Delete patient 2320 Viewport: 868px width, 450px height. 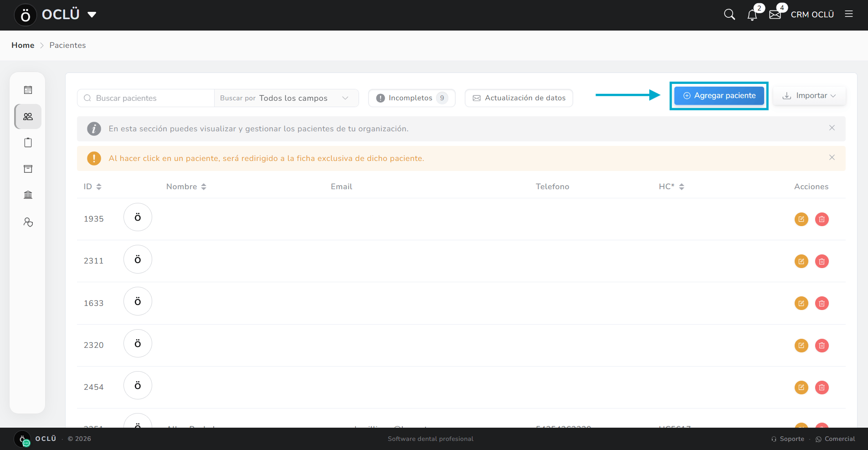[x=822, y=346]
